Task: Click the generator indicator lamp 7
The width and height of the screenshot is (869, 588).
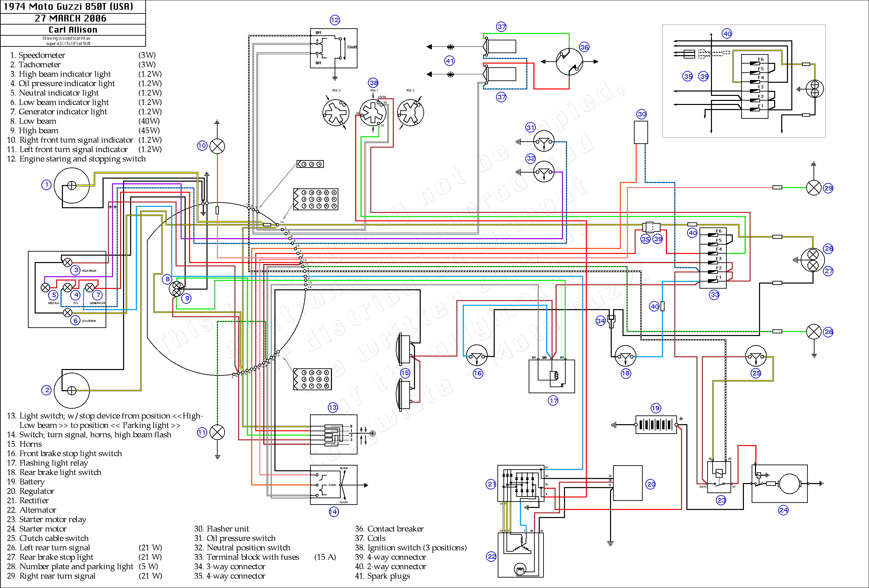Action: pyautogui.click(x=89, y=287)
